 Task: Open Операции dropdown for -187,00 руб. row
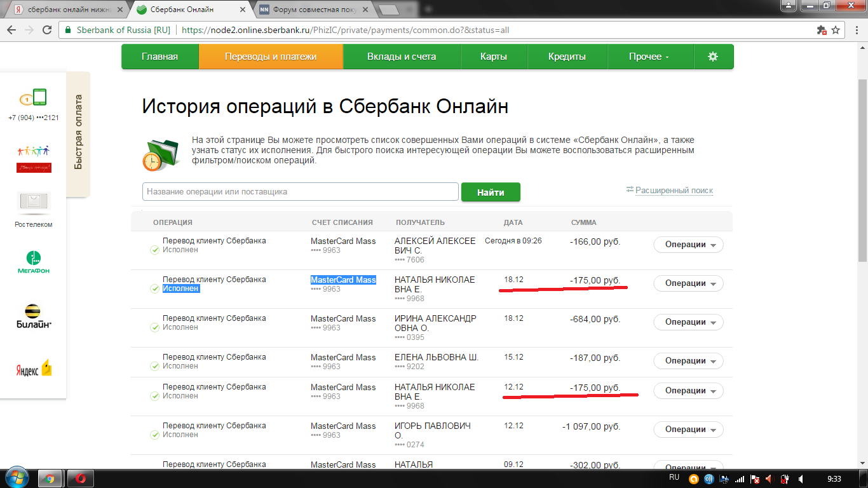point(688,361)
